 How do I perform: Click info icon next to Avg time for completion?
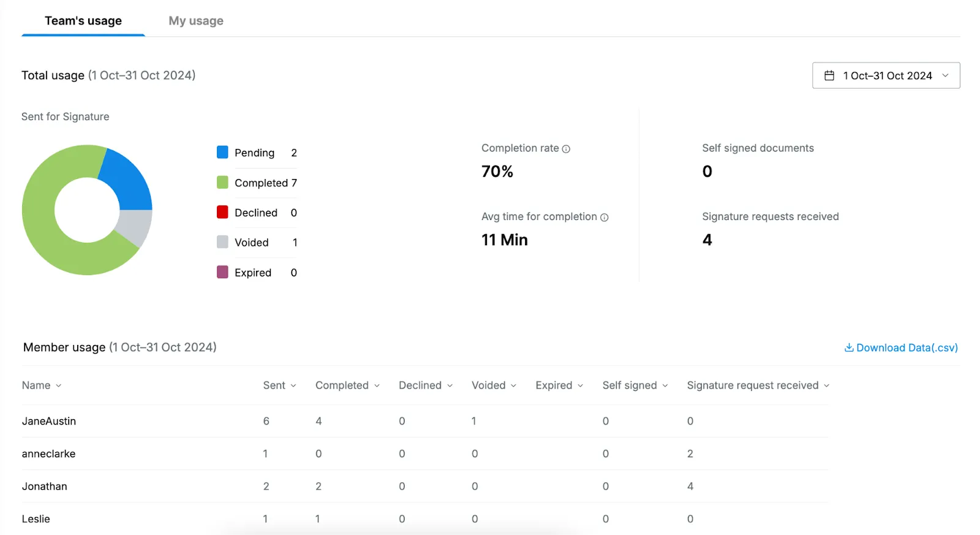pos(604,218)
